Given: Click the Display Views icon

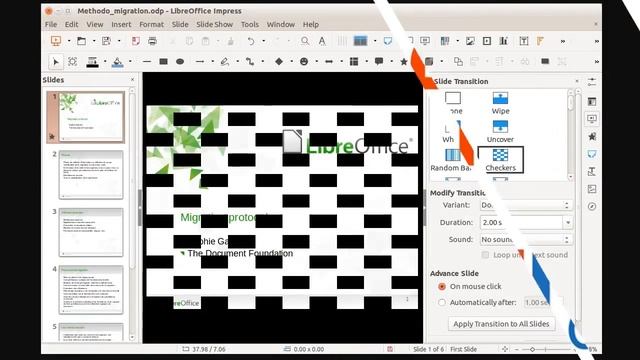Looking at the screenshot, I should [360, 41].
